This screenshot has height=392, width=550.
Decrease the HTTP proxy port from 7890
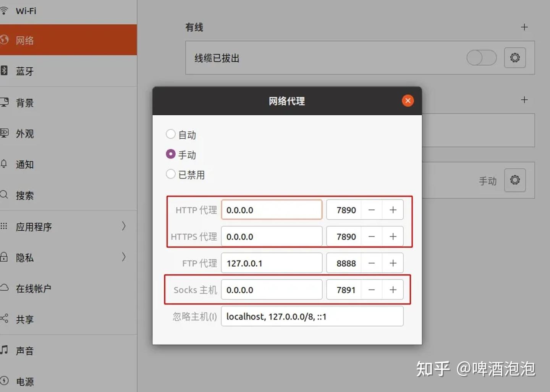[x=371, y=210]
